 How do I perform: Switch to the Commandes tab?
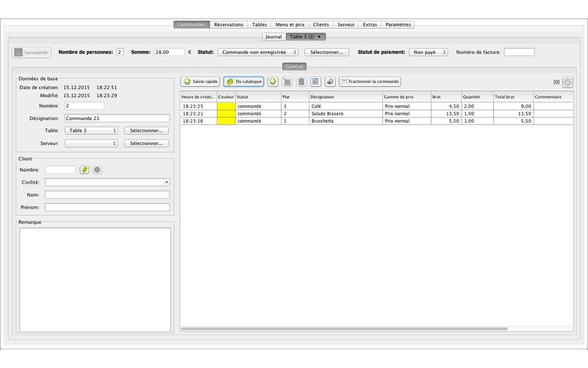point(191,24)
